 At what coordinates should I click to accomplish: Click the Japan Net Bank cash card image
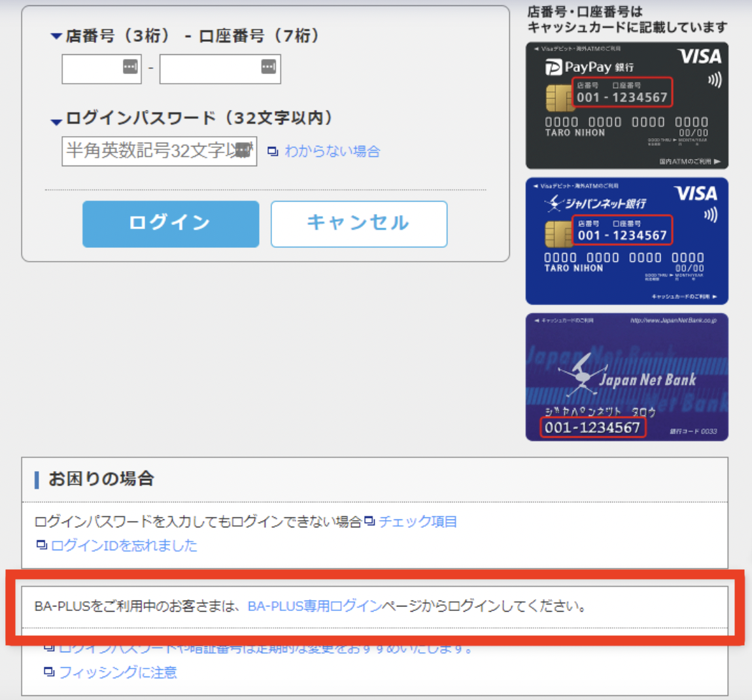coord(627,377)
